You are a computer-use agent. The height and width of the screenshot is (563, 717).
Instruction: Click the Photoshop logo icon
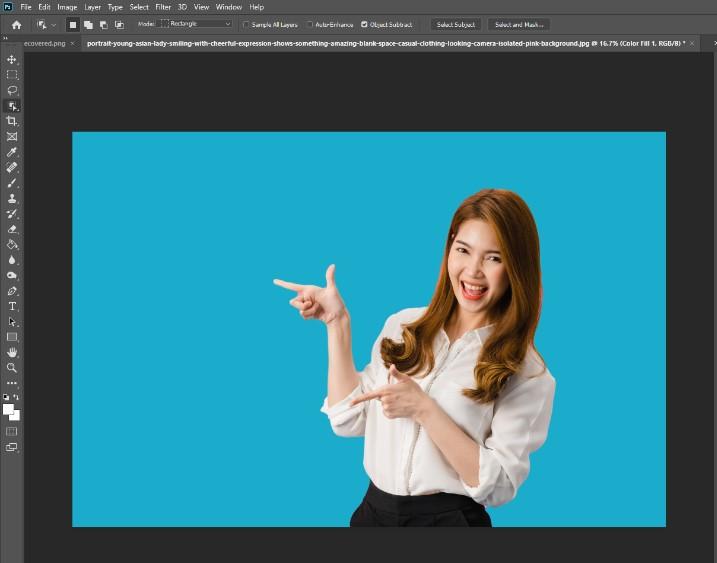click(x=8, y=7)
